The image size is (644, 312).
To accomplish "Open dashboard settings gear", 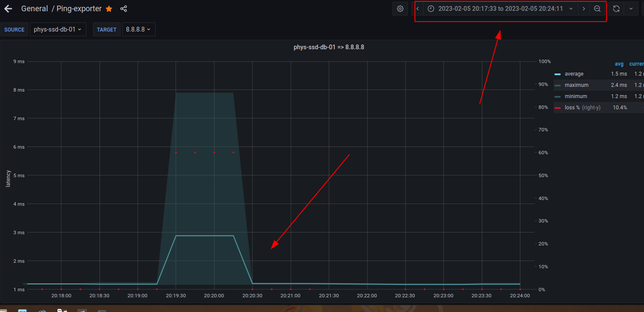I will (x=400, y=9).
